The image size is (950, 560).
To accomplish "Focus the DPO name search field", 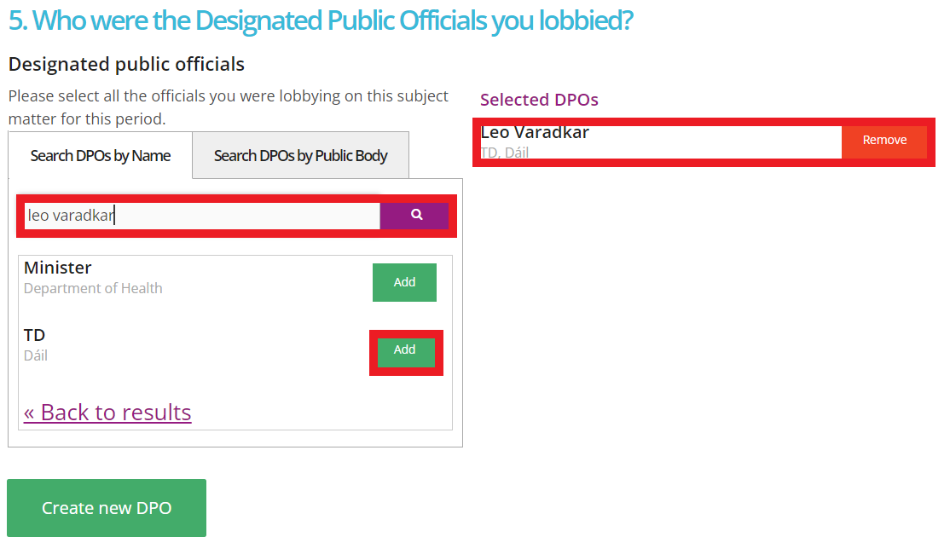I will [201, 216].
